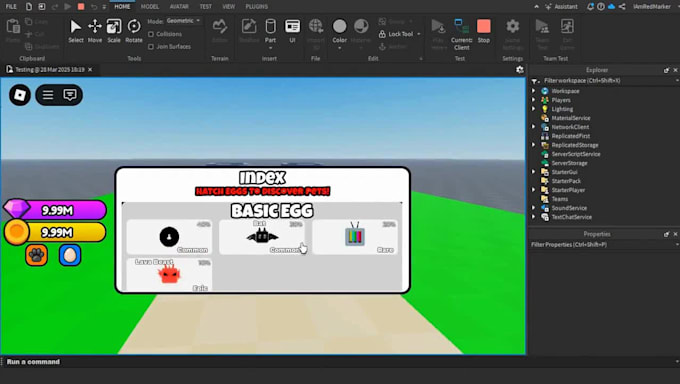
Task: Select ServerStorage in Explorer
Action: [569, 163]
